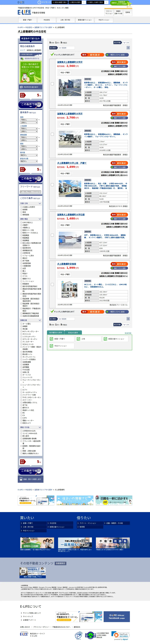Open the 住宅ローン比較 banner
Screen dimensions: 150x644
[37, 543]
